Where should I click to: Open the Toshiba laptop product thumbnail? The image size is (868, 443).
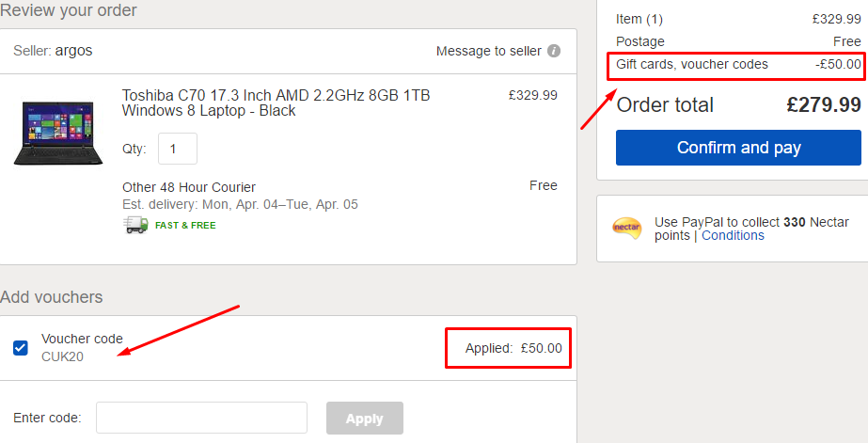point(58,133)
